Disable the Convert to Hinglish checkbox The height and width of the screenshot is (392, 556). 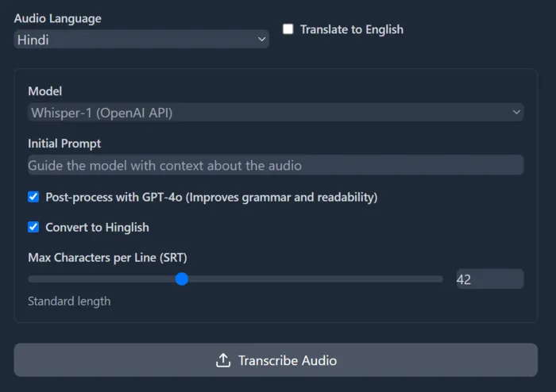click(x=33, y=227)
